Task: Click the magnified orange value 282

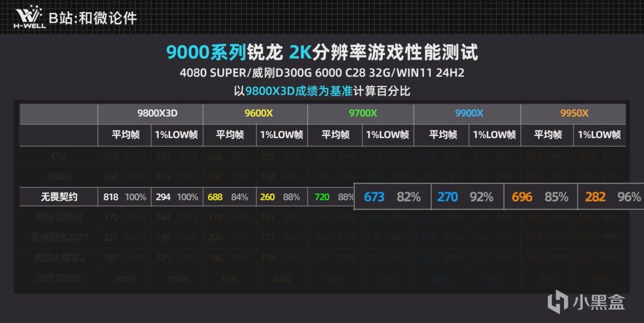Action: 595,197
